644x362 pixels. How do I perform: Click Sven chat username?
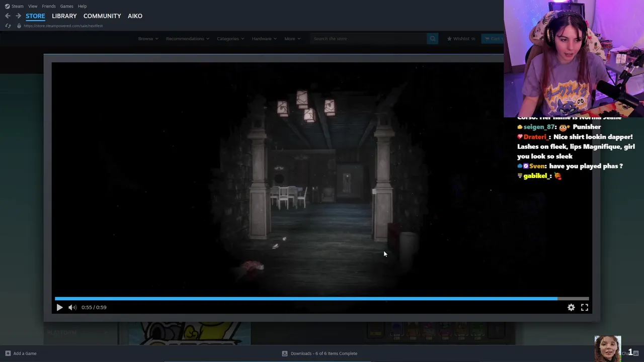click(537, 166)
